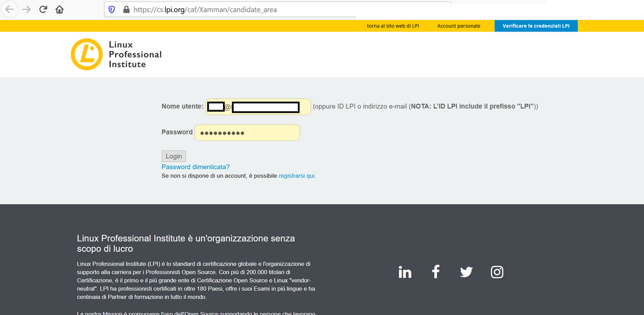
Task: Select 'Verificare le credenziali LPI' tab
Action: click(x=536, y=26)
